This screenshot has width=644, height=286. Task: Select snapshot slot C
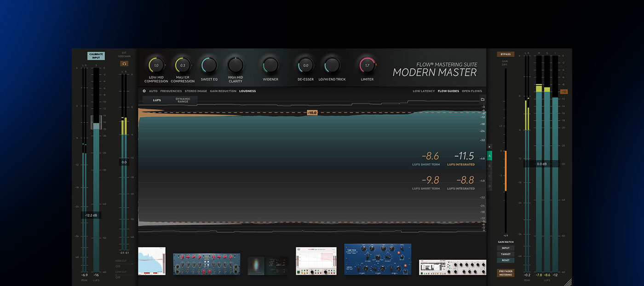point(489,176)
